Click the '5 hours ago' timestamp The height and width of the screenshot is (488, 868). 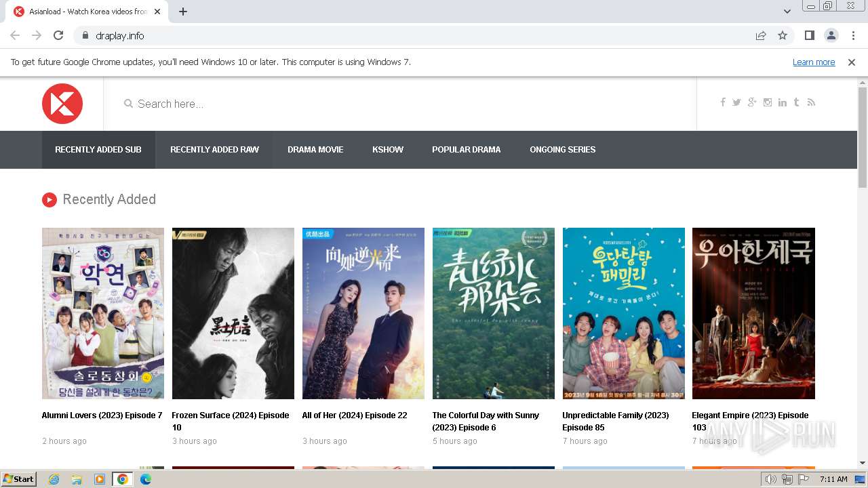[455, 441]
